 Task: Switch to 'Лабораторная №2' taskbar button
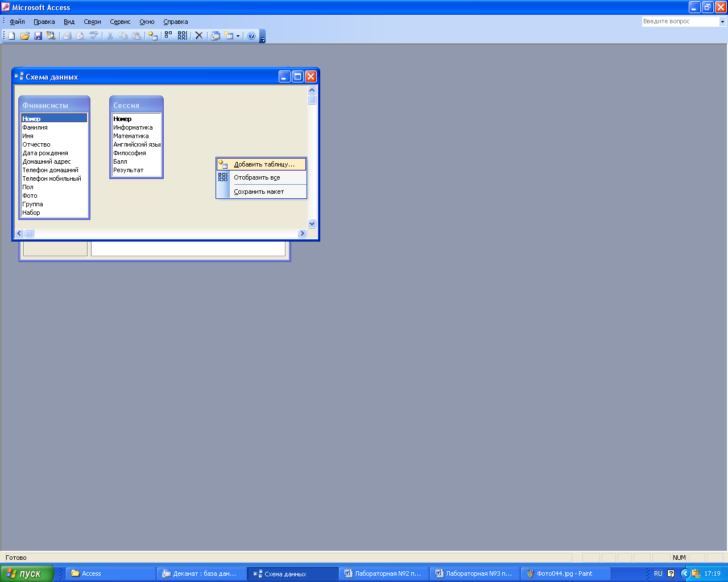[384, 573]
